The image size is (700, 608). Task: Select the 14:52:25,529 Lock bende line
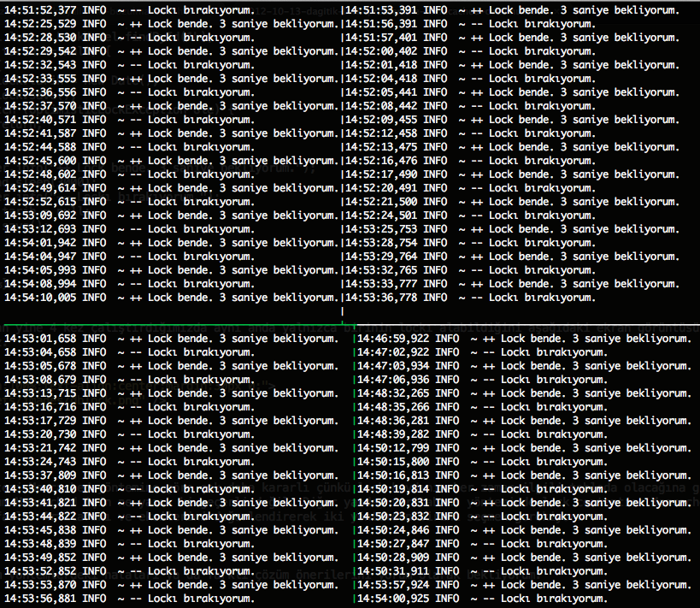172,24
